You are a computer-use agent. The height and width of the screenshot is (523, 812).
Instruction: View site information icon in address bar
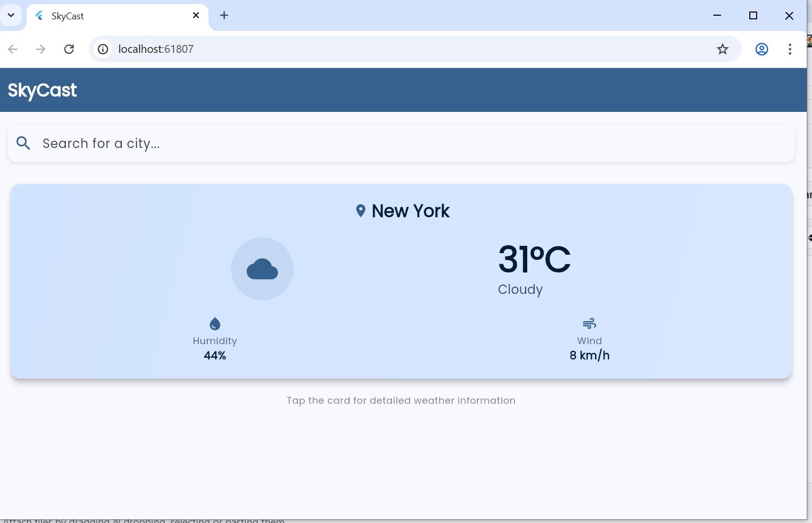click(x=103, y=49)
